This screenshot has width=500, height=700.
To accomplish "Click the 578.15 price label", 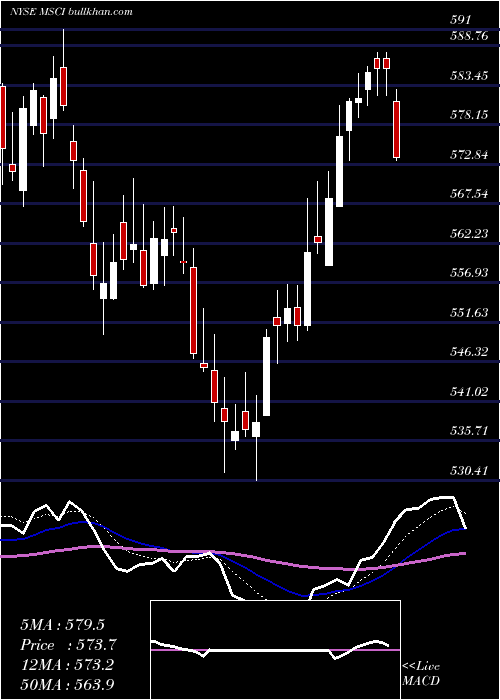I will pyautogui.click(x=469, y=115).
